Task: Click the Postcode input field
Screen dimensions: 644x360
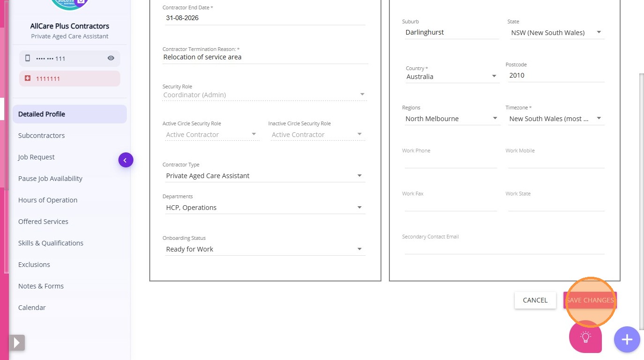Action: tap(555, 75)
